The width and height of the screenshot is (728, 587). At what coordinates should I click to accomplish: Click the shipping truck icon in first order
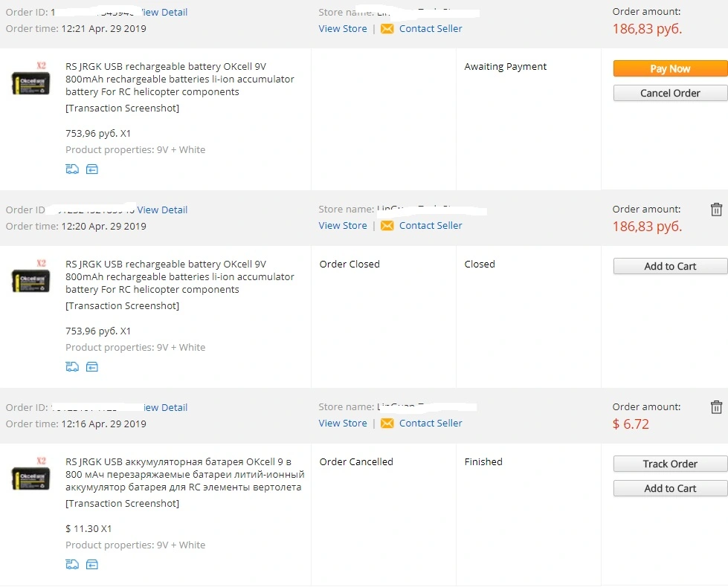72,169
